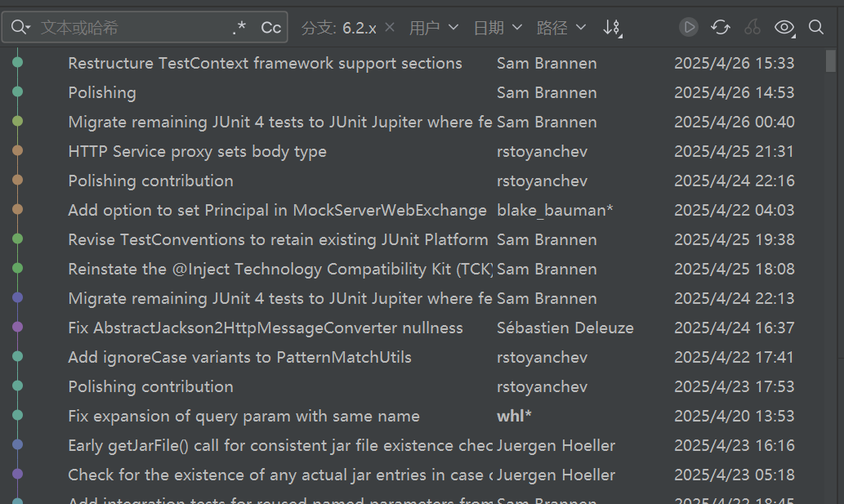844x504 pixels.
Task: Click graph node of Fix AbstractJackson2 commit
Action: 18,327
